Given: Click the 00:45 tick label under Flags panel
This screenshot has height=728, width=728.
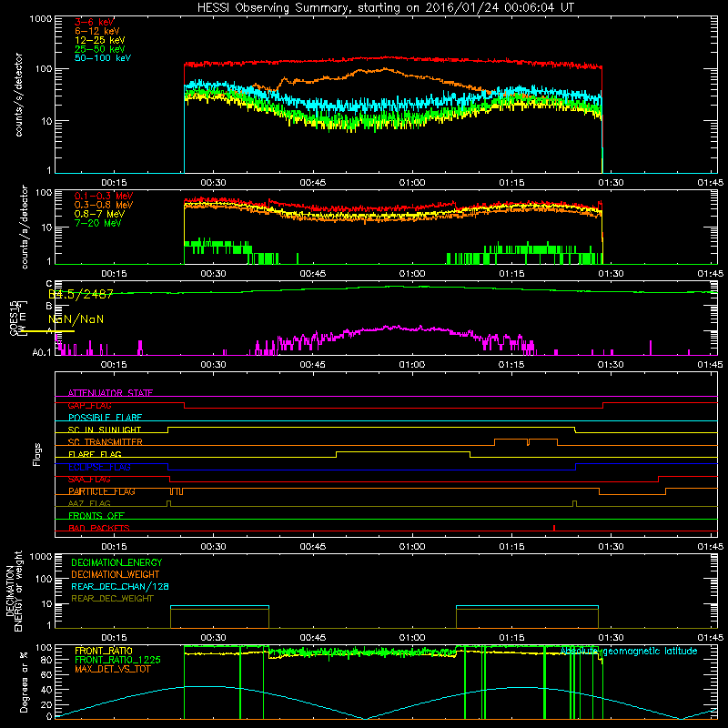Looking at the screenshot, I should point(312,547).
